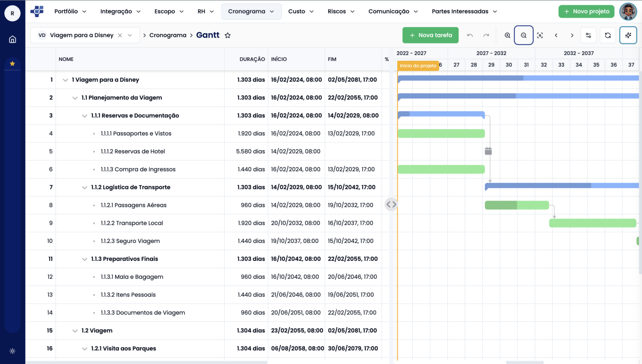Open the Gantt display settings sliders icon
The width and height of the screenshot is (642, 364).
click(x=588, y=35)
